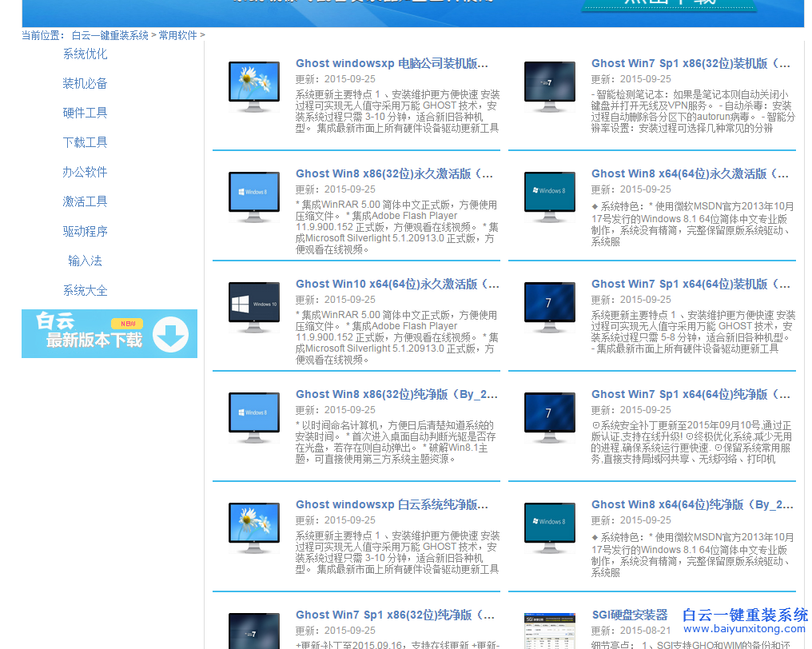Open the Ghost Win8 x64 纯净版 monitor thumbnail

550,527
